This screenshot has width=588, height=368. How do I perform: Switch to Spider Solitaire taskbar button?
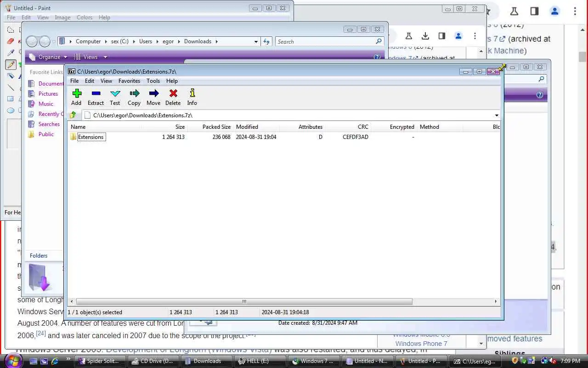(x=100, y=361)
